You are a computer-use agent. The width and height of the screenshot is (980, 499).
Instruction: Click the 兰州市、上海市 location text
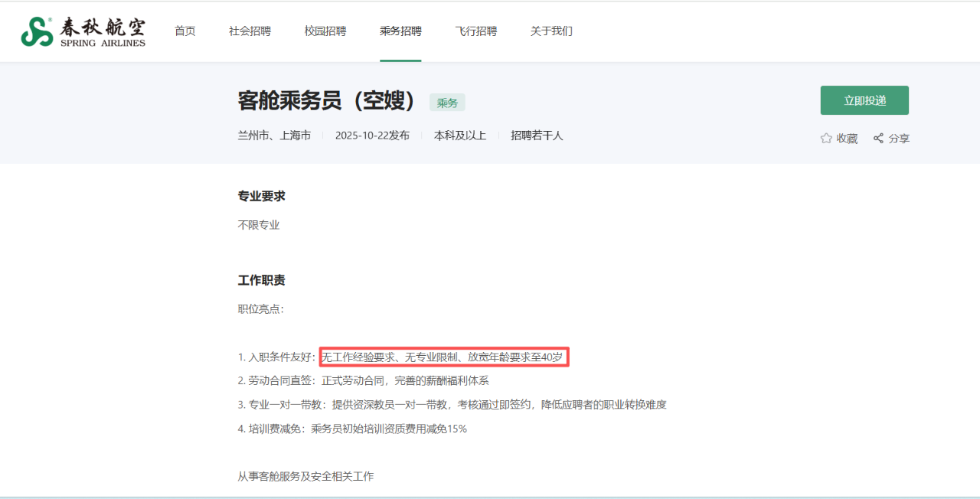click(x=275, y=135)
